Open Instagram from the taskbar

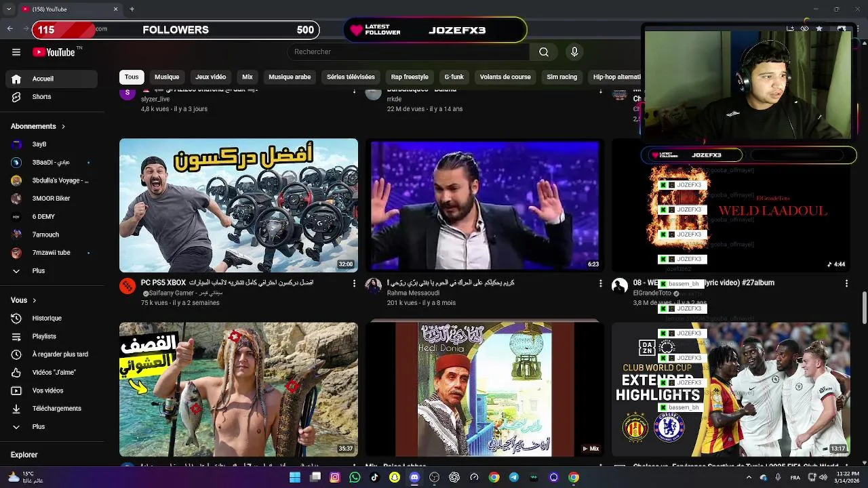pos(335,477)
